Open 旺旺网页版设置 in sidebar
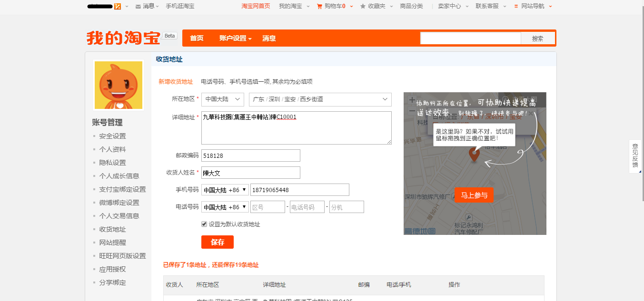Viewport: 644px width, 301px height. [123, 256]
